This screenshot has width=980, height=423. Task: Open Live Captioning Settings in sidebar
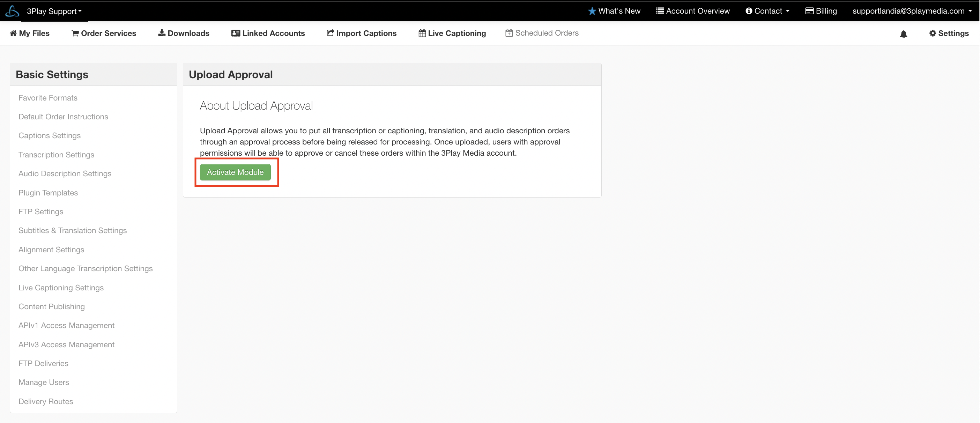point(61,288)
